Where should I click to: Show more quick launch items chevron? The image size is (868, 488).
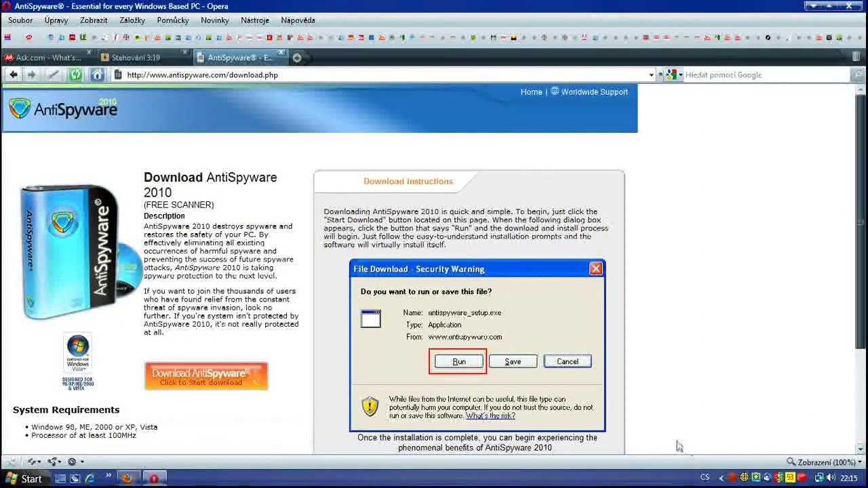pyautogui.click(x=108, y=476)
